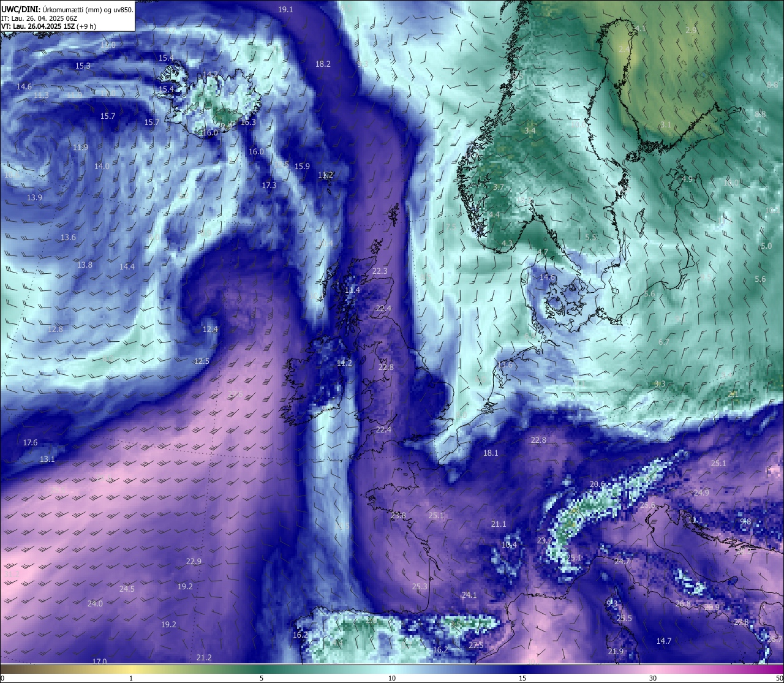Screen dimensions: 784x683
Task: Click the value 14.0 on the map
Action: tap(102, 167)
